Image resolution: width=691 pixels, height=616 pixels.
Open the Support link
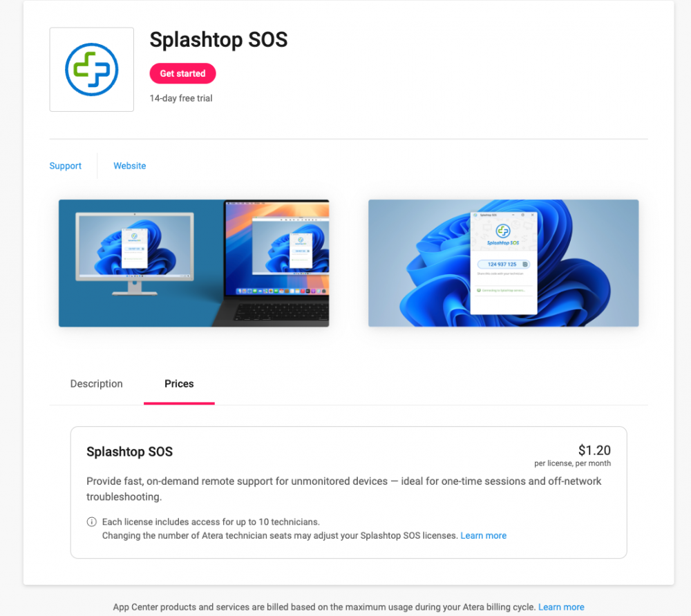pyautogui.click(x=65, y=166)
